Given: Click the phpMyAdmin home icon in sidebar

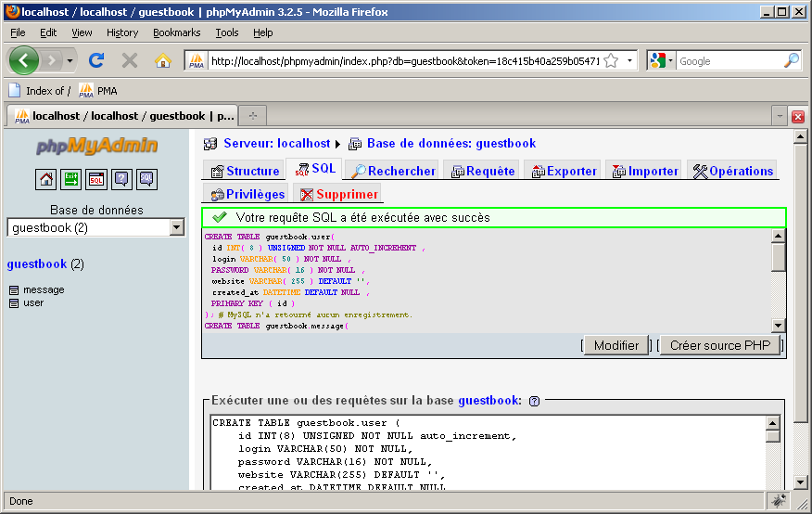Looking at the screenshot, I should 46,179.
